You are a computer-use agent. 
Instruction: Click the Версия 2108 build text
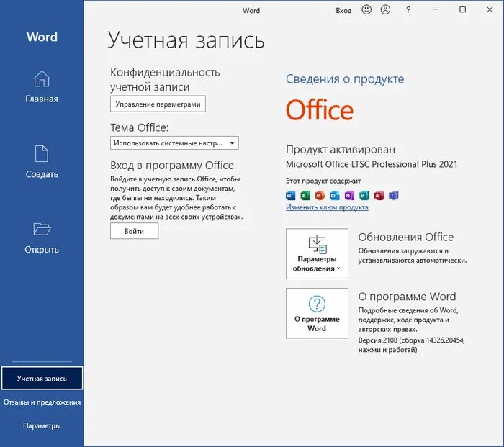411,345
